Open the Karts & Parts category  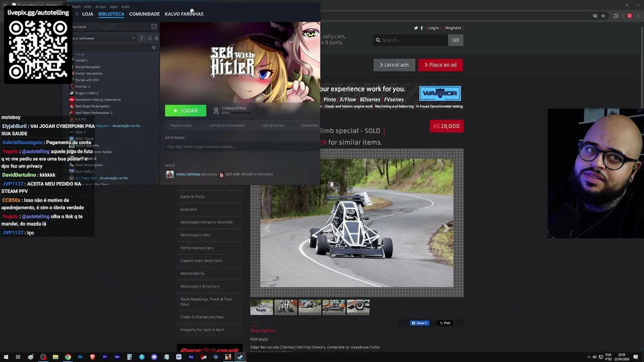click(192, 197)
